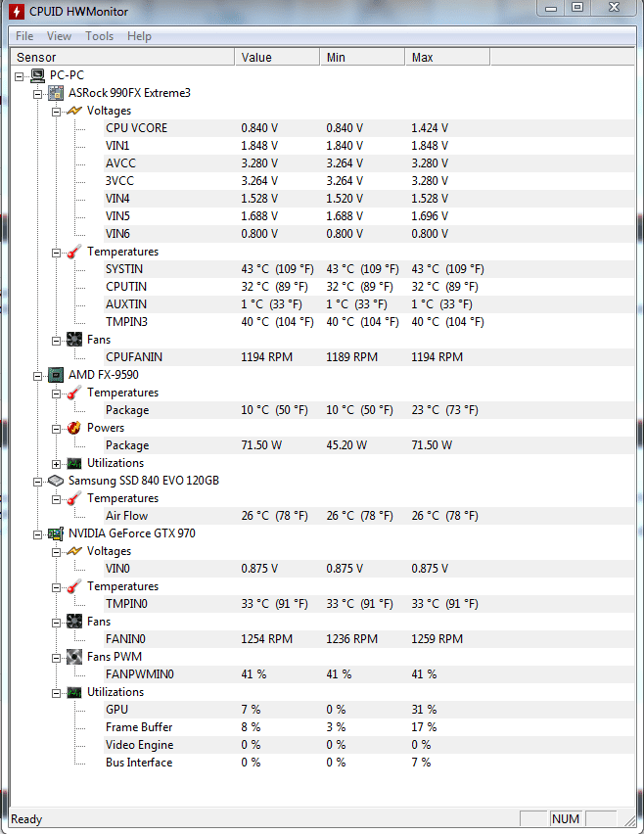The image size is (644, 834).
Task: Open the Help menu
Action: [139, 36]
